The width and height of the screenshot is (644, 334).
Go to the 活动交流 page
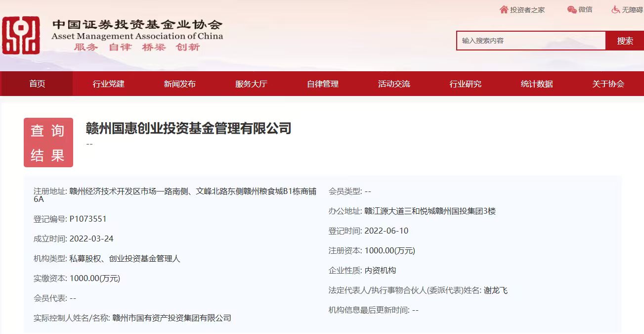coord(393,84)
